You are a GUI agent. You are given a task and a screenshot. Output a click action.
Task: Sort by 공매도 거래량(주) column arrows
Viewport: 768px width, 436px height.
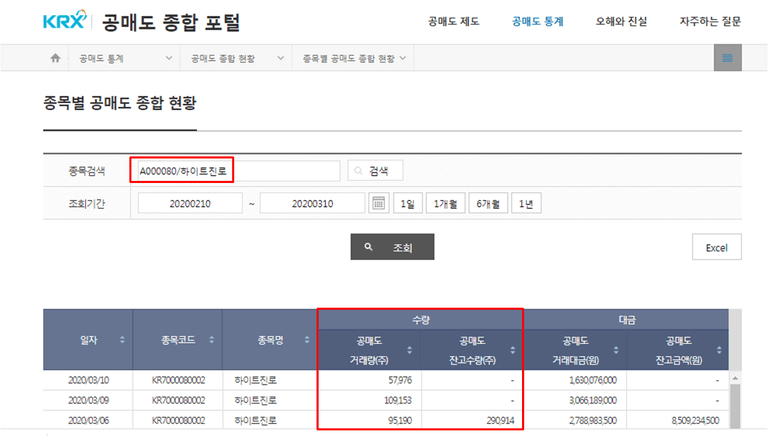409,350
